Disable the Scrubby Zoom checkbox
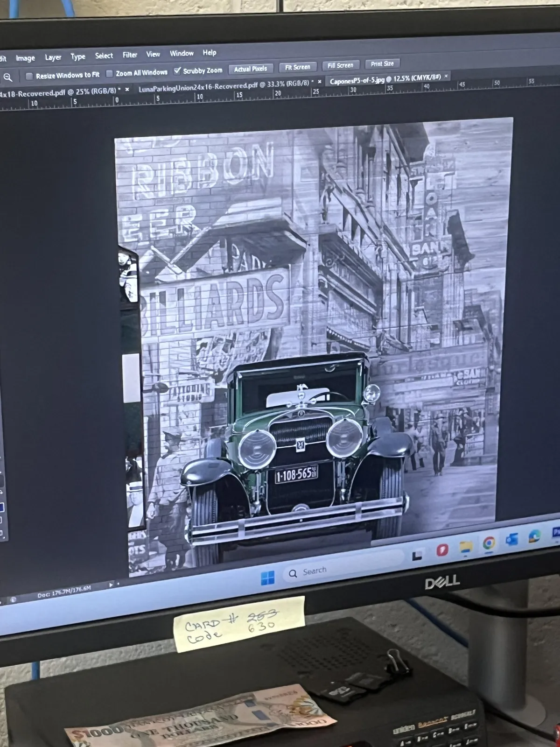Screen dimensions: 560x747 click(177, 71)
